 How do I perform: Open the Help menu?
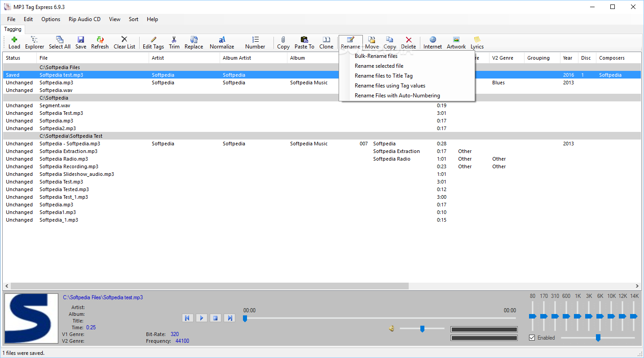152,19
